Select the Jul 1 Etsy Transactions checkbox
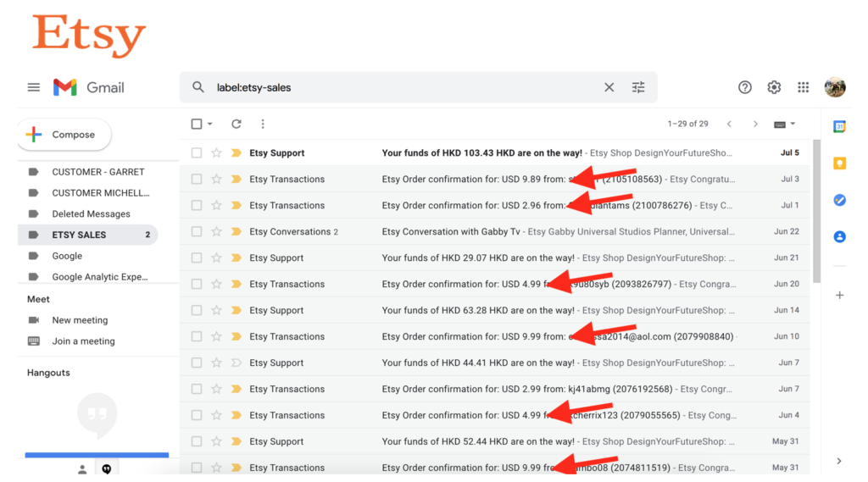This screenshot has height=482, width=868. pos(197,205)
